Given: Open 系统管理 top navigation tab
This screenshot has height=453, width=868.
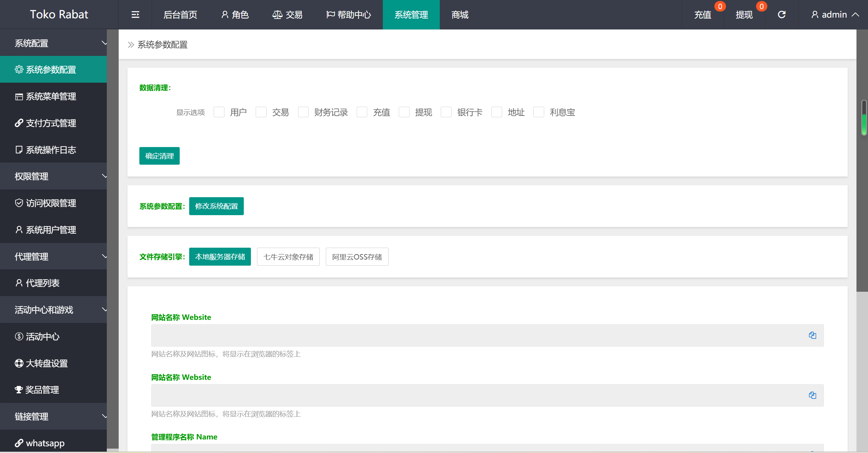Looking at the screenshot, I should (x=411, y=14).
